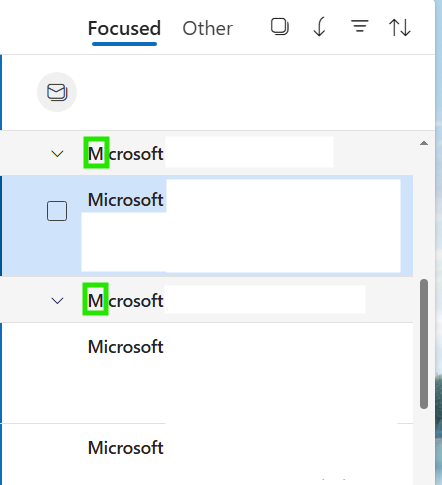442x485 pixels.
Task: Switch to the Focused inbox tab
Action: [x=124, y=29]
